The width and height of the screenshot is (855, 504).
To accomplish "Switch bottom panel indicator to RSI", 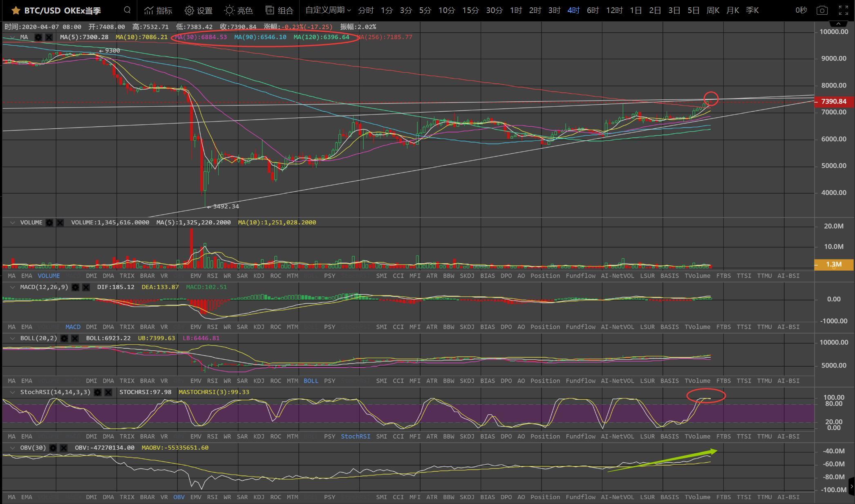I will point(212,497).
